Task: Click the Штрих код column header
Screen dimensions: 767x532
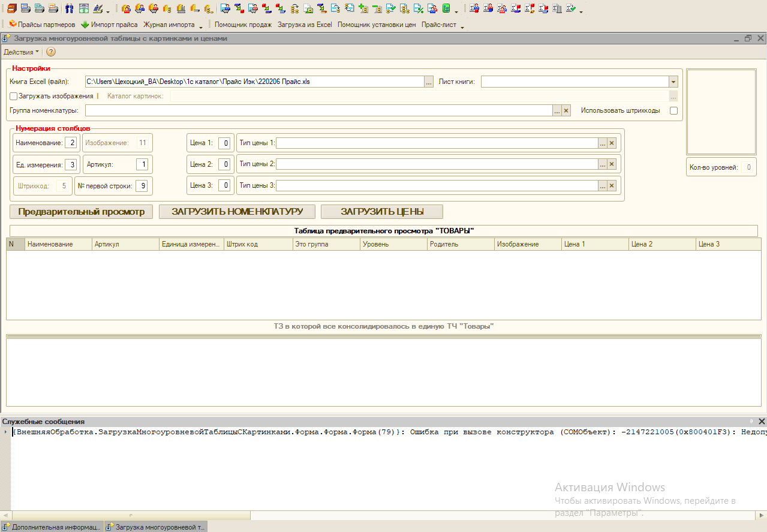Action: click(x=260, y=244)
